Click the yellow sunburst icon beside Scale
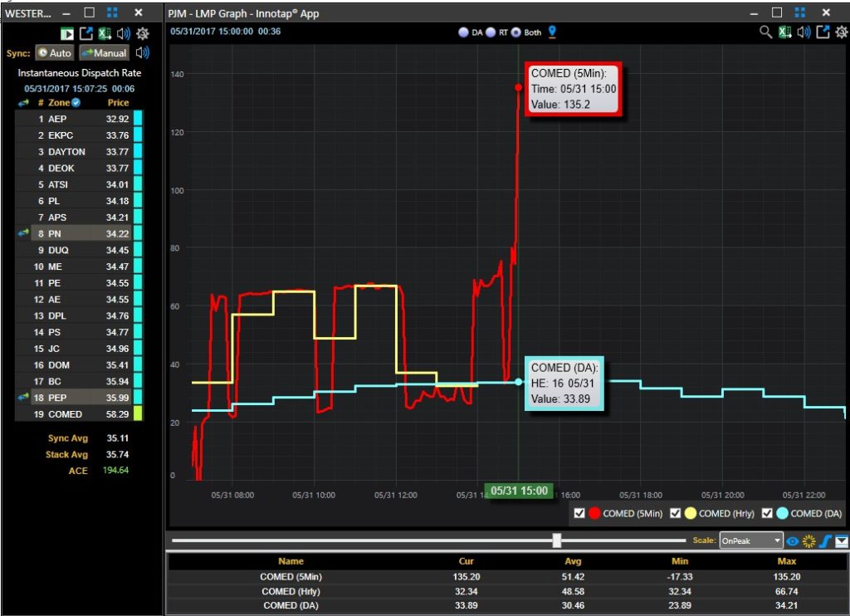This screenshot has height=616, width=850. 808,540
